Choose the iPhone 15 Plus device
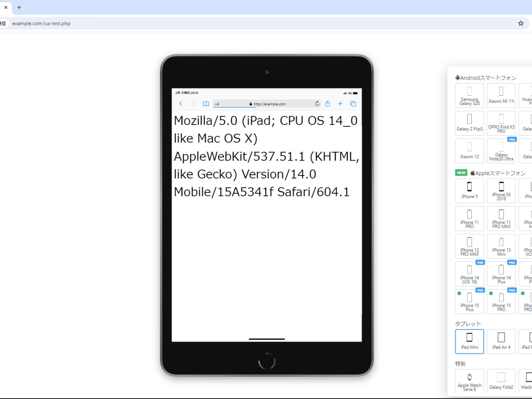The image size is (532, 399). pos(469,301)
